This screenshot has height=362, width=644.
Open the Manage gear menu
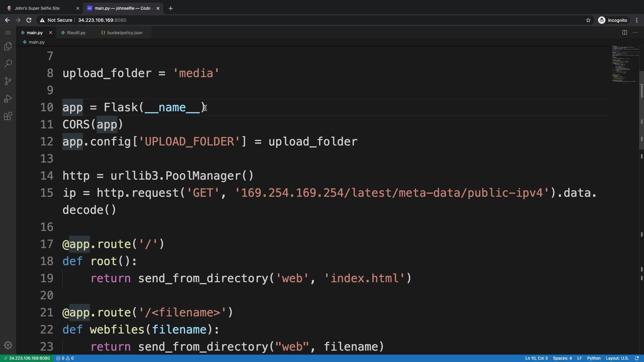click(x=8, y=345)
